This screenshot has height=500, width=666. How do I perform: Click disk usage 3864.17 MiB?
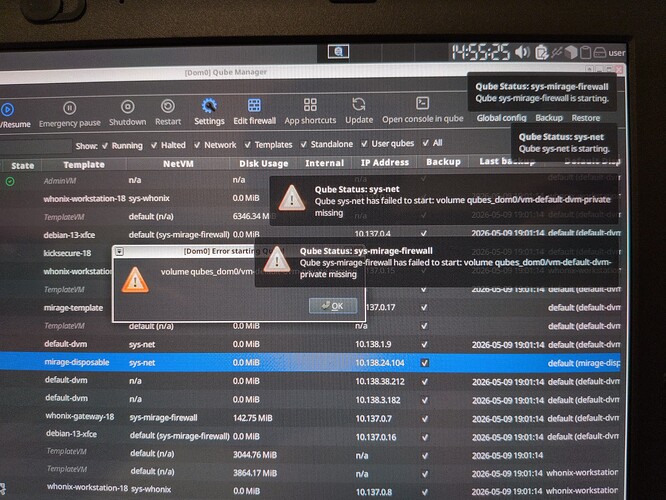pyautogui.click(x=255, y=473)
